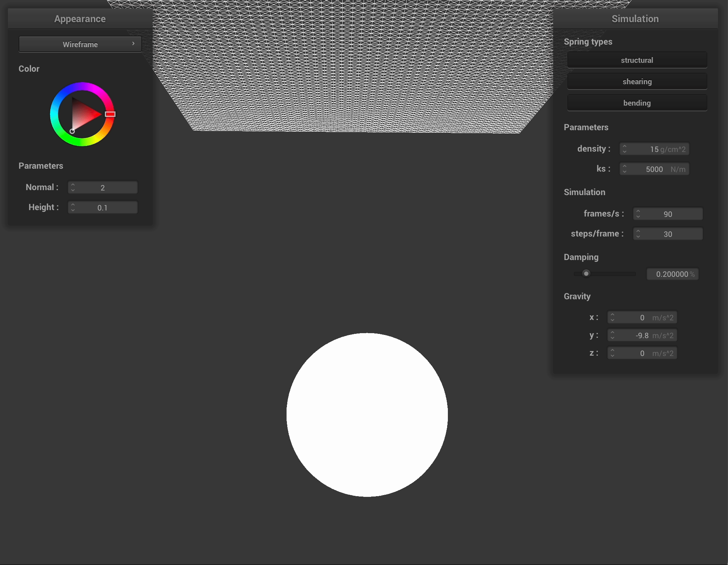
Task: Click the hue marker on the color ring
Action: 110,114
